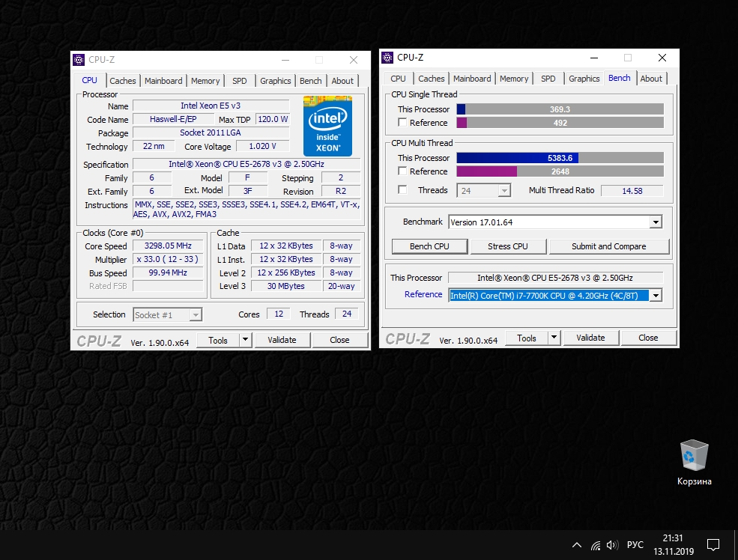The image size is (738, 560).
Task: Click the Intel inside Xeon logo
Action: coord(327,126)
